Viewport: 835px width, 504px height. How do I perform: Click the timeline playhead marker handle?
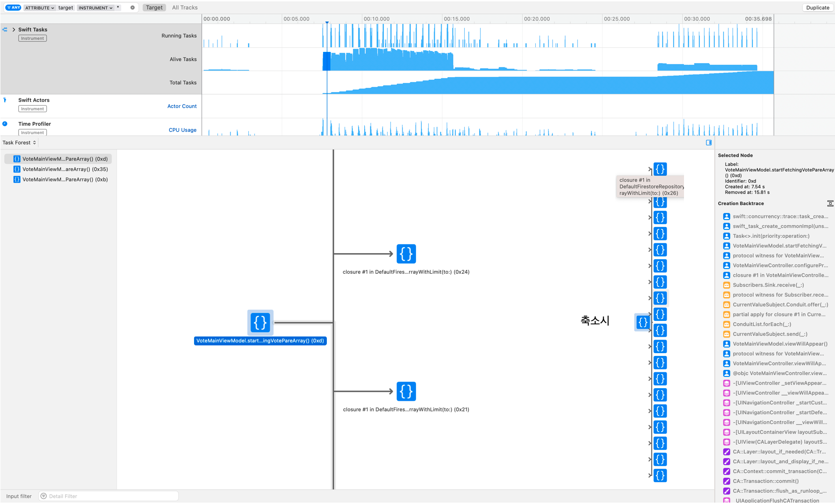pyautogui.click(x=327, y=22)
